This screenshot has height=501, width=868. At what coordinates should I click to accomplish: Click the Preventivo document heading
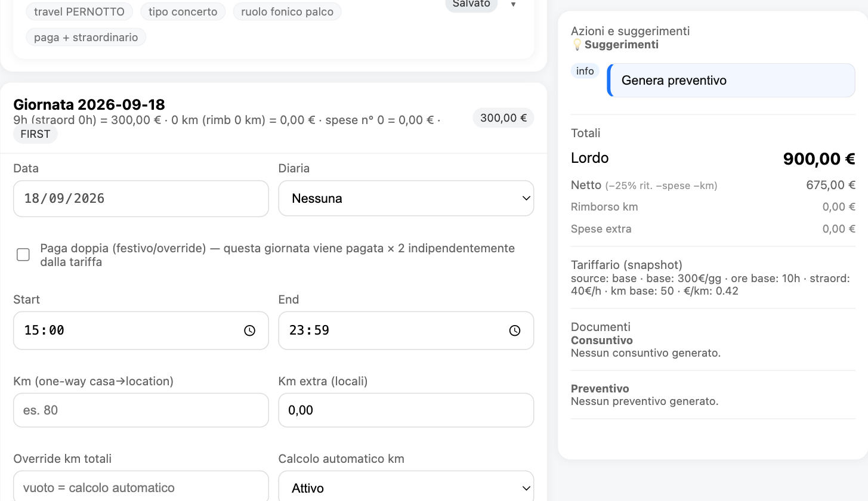coord(600,389)
